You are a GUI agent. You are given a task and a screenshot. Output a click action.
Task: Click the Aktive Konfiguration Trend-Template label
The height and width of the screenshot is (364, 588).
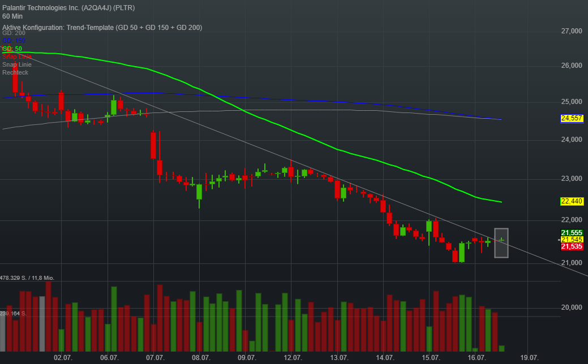pyautogui.click(x=102, y=27)
